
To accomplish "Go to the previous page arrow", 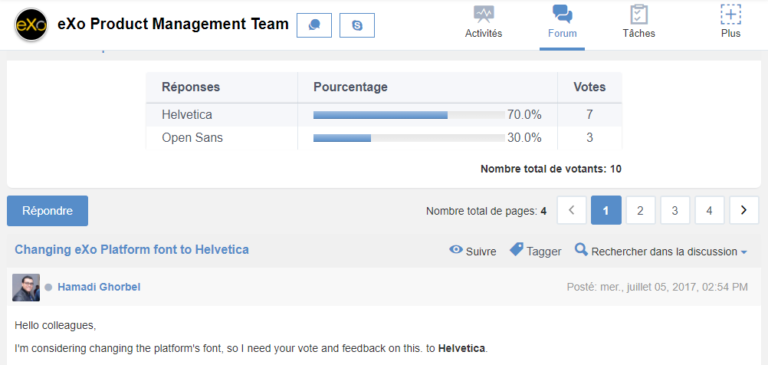I will coord(571,210).
